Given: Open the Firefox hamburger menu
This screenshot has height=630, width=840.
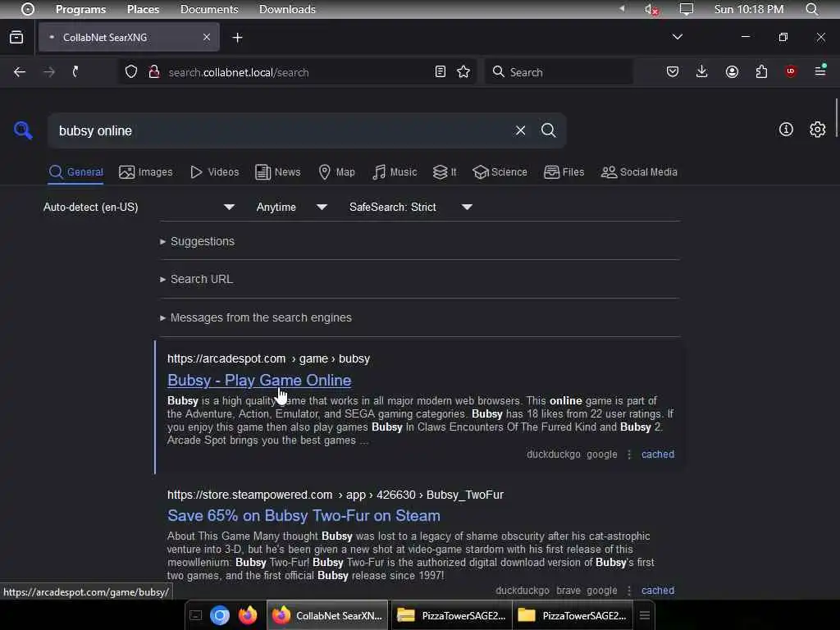Looking at the screenshot, I should coord(820,71).
